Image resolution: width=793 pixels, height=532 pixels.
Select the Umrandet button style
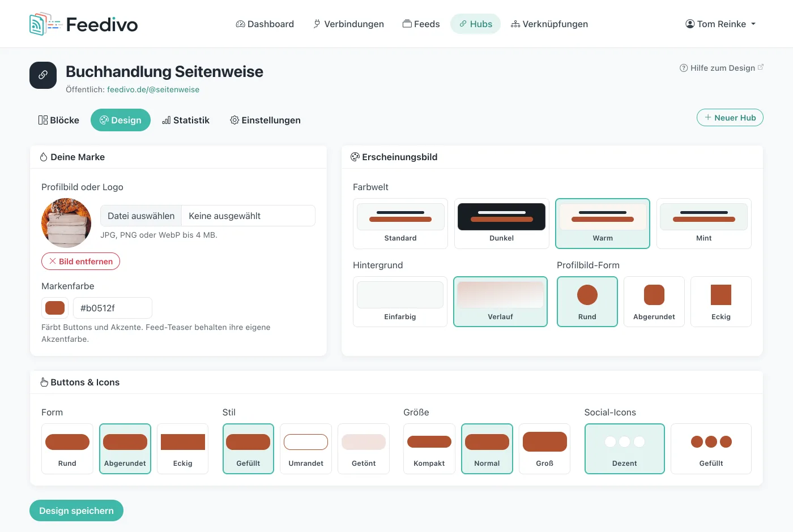[x=306, y=449]
